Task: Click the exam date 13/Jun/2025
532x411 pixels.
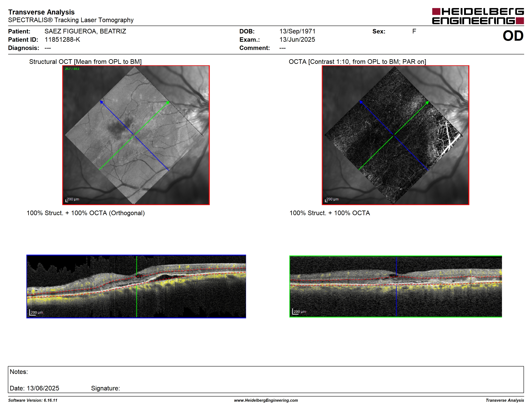Action: (297, 39)
